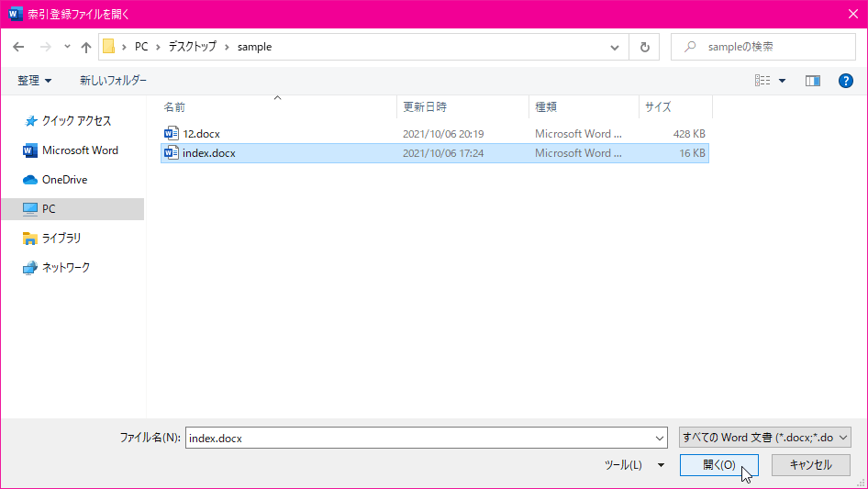Click the search magnifier icon

pos(690,47)
